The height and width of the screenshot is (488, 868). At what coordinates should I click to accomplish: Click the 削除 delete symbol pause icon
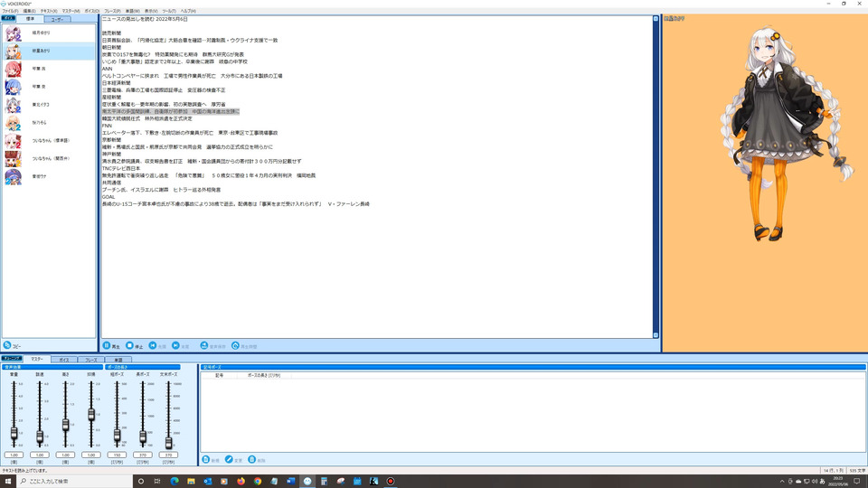[x=252, y=459]
